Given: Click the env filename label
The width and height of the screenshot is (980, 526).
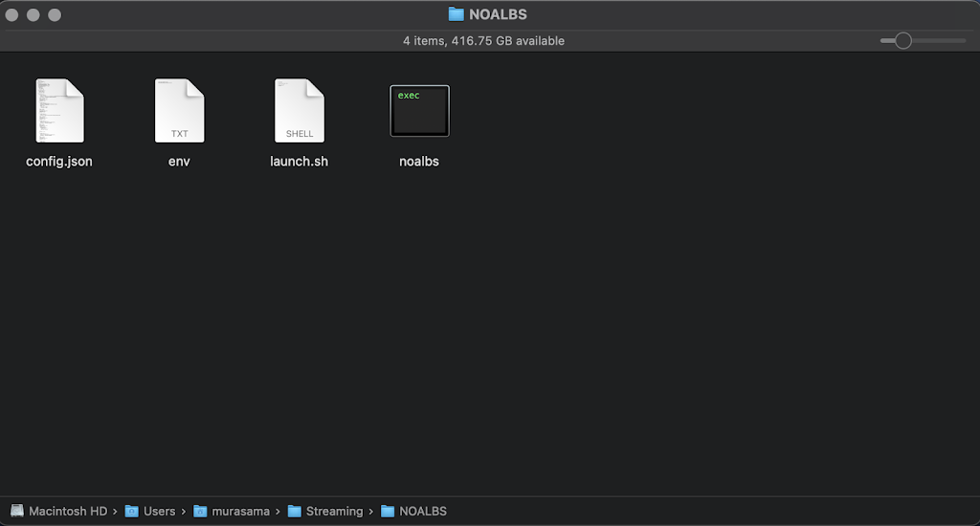Looking at the screenshot, I should (179, 162).
